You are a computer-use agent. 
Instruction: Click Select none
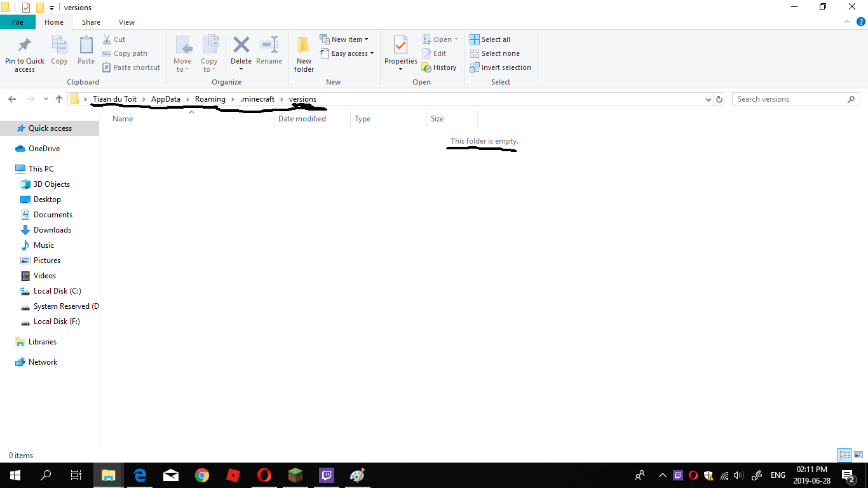click(x=494, y=53)
